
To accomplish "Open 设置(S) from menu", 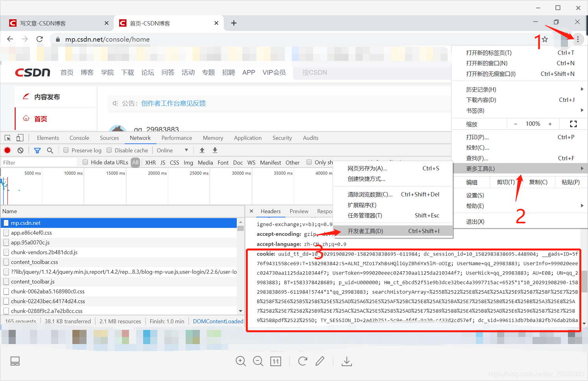I will 519,195.
